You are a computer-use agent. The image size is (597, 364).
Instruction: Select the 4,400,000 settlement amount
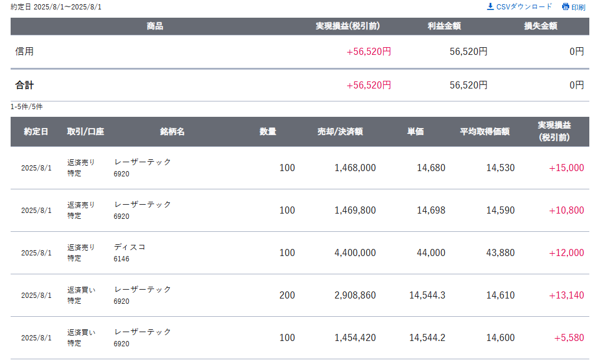coord(355,252)
